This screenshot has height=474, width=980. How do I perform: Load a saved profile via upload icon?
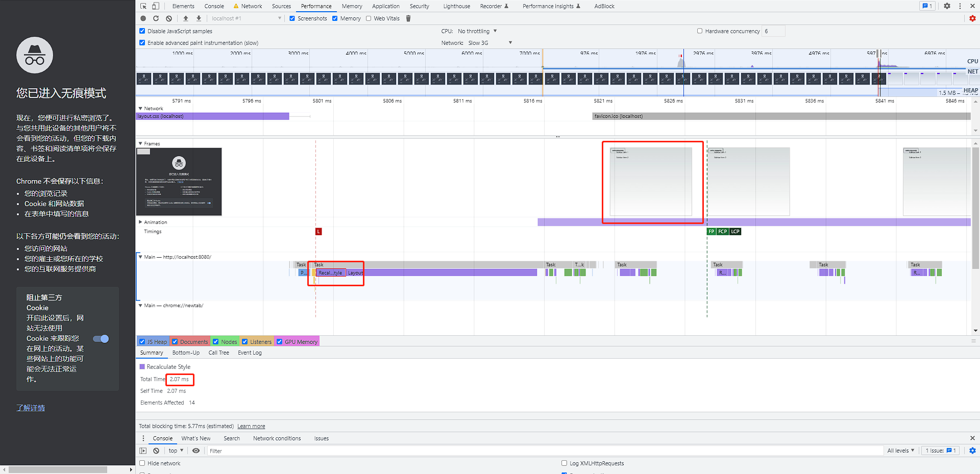click(186, 18)
